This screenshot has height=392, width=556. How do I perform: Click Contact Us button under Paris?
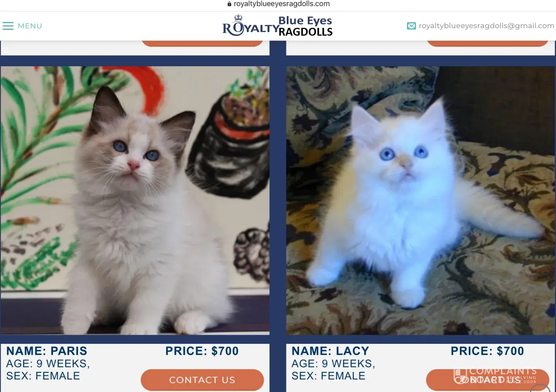click(202, 380)
